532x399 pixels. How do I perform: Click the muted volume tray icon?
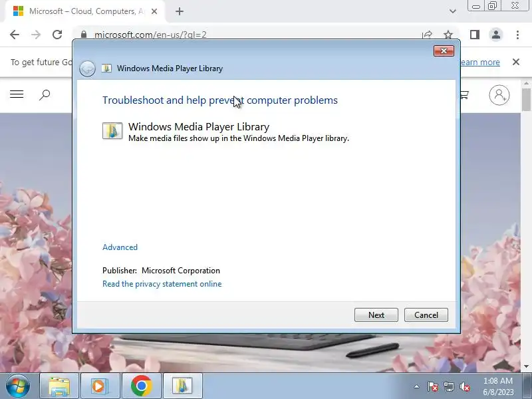(464, 386)
